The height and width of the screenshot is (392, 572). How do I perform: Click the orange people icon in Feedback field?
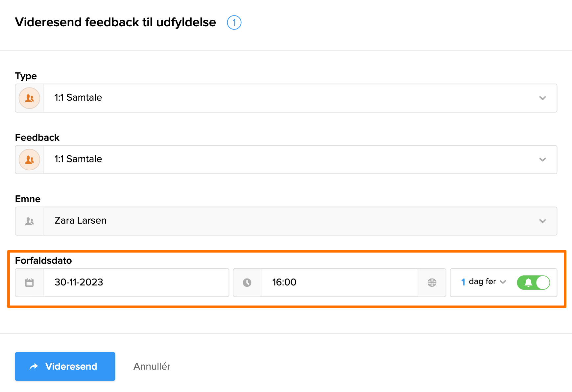(x=30, y=159)
